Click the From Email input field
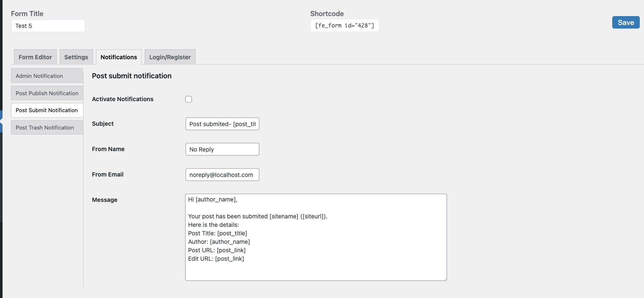 (x=222, y=175)
